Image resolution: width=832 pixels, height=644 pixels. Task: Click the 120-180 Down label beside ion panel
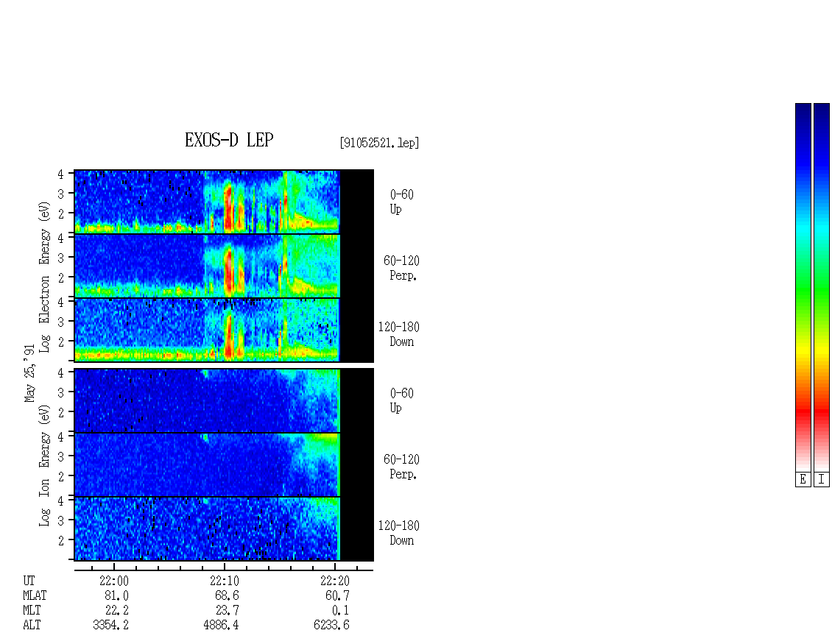coord(398,533)
